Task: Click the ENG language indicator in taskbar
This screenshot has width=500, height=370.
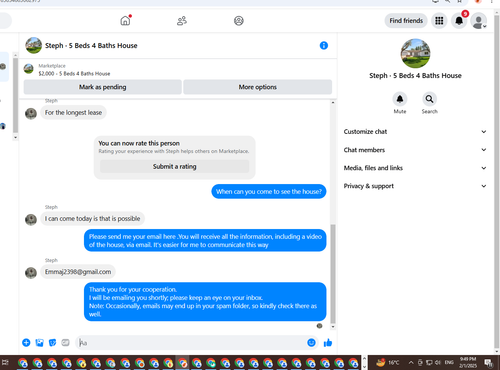Action: click(449, 362)
